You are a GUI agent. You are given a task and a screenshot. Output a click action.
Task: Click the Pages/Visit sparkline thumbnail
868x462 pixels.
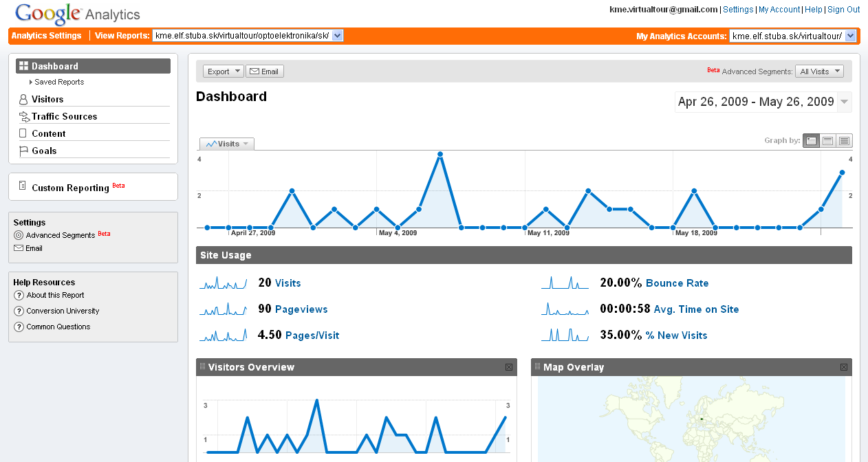(224, 335)
